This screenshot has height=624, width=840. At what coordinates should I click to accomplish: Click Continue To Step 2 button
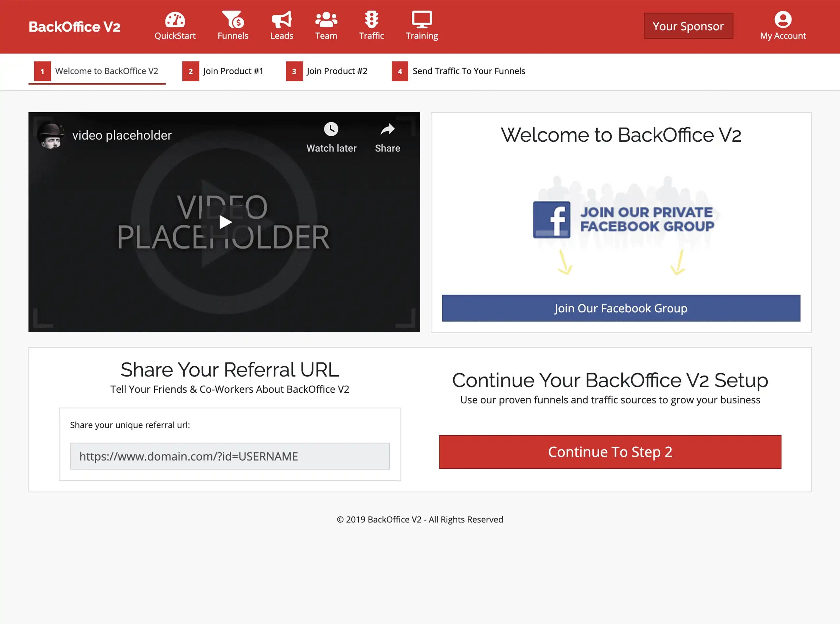(610, 452)
